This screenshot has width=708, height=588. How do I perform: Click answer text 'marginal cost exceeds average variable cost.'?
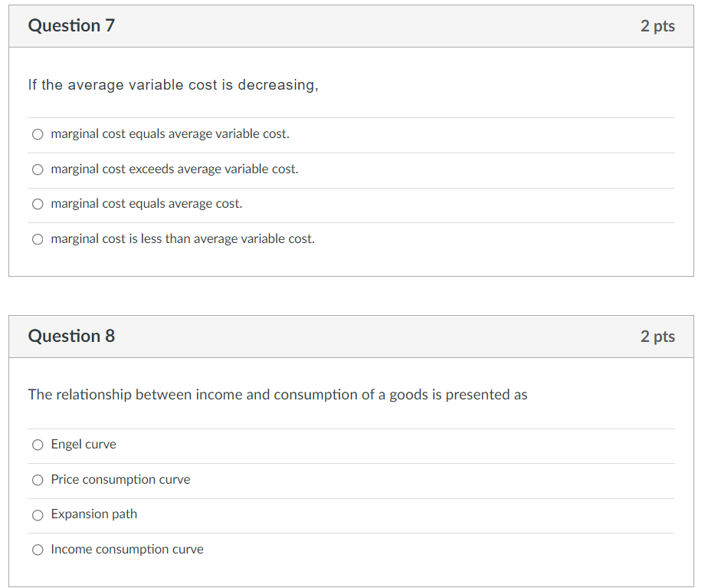click(173, 169)
